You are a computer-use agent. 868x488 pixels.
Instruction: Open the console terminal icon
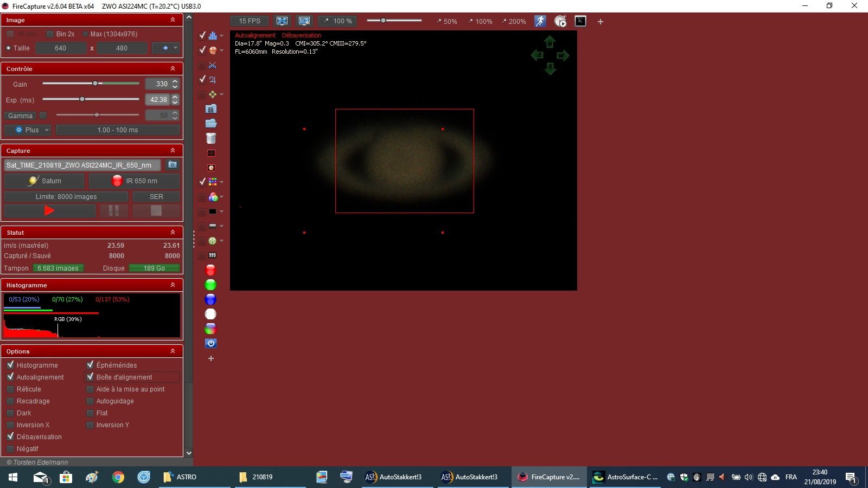click(x=580, y=21)
